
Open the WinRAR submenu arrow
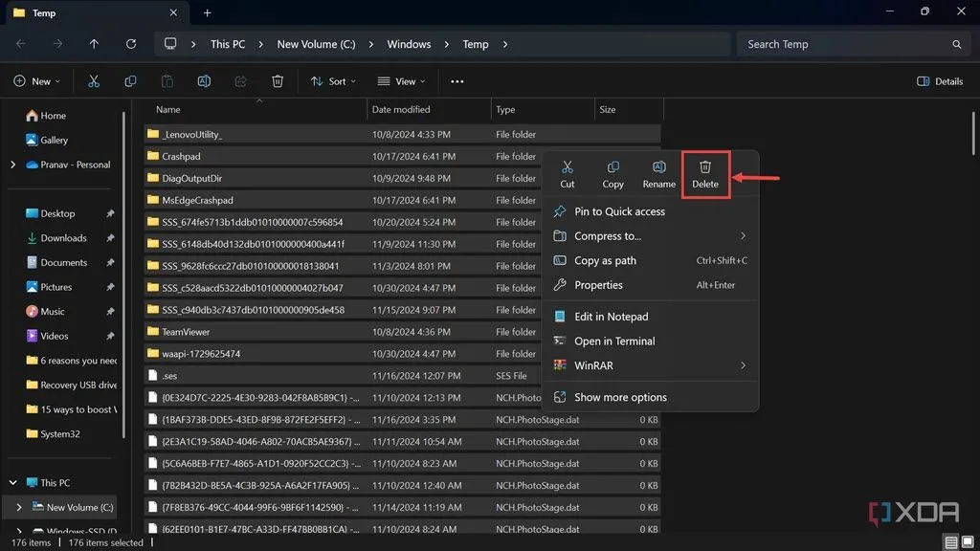[743, 365]
